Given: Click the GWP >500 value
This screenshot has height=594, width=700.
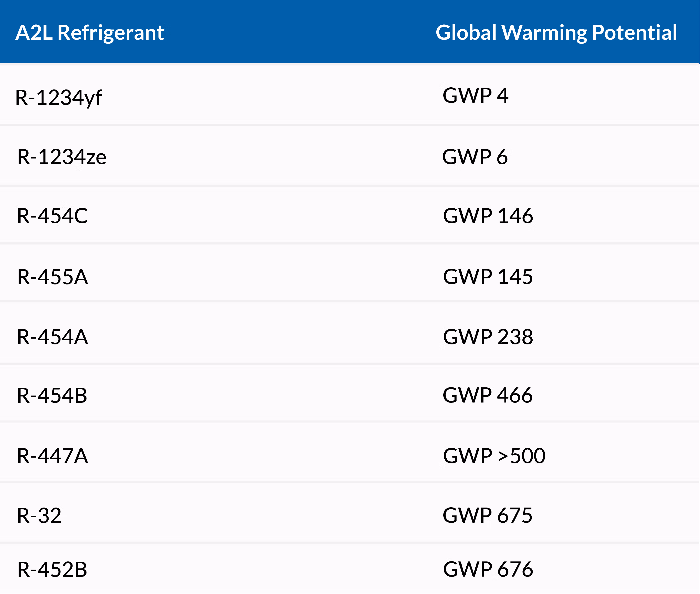Looking at the screenshot, I should [x=494, y=456].
